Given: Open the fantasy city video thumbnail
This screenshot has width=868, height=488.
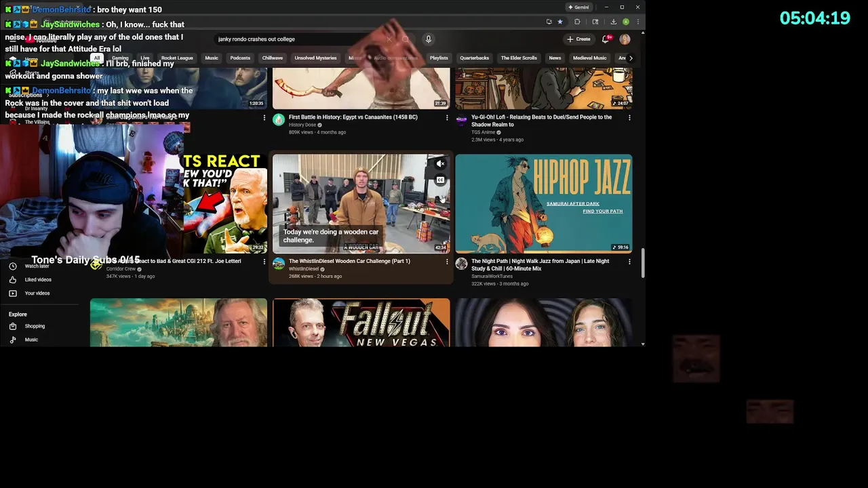Looking at the screenshot, I should [x=178, y=323].
